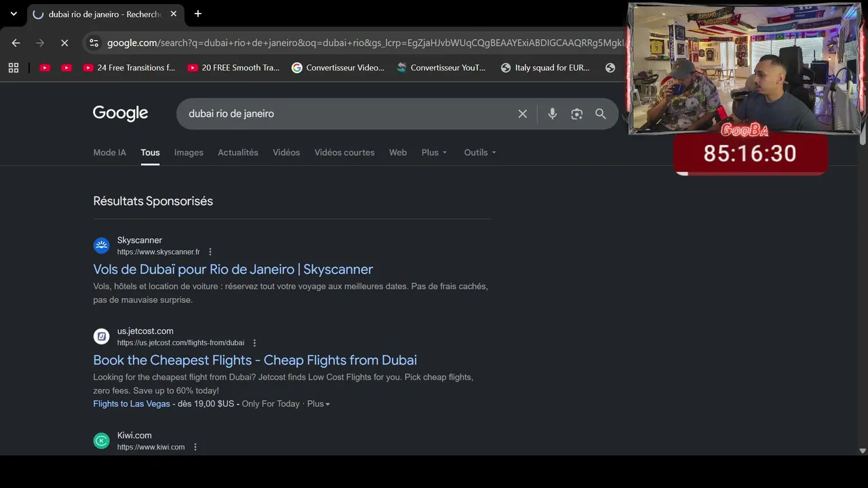
Task: Click the browser forward arrow
Action: (40, 43)
